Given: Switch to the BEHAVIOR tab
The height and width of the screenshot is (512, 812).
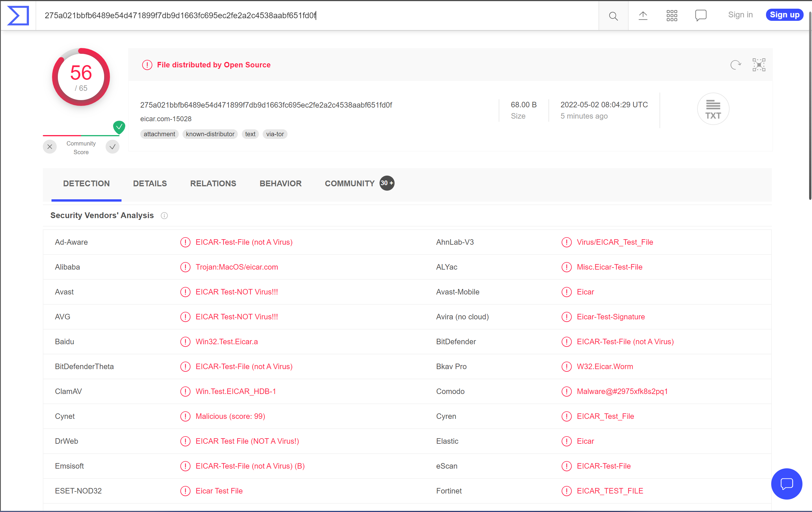Looking at the screenshot, I should pos(280,183).
